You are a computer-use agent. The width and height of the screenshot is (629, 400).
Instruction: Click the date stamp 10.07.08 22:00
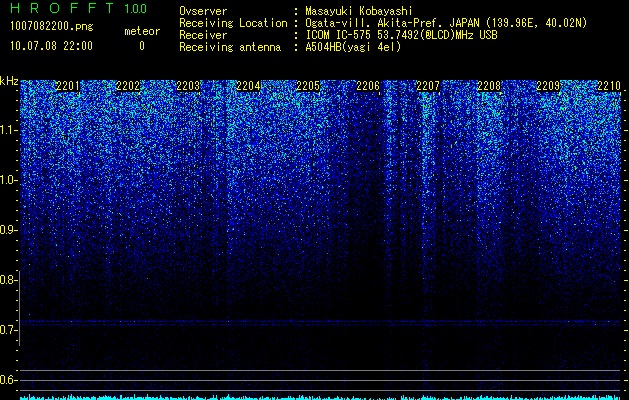[51, 46]
